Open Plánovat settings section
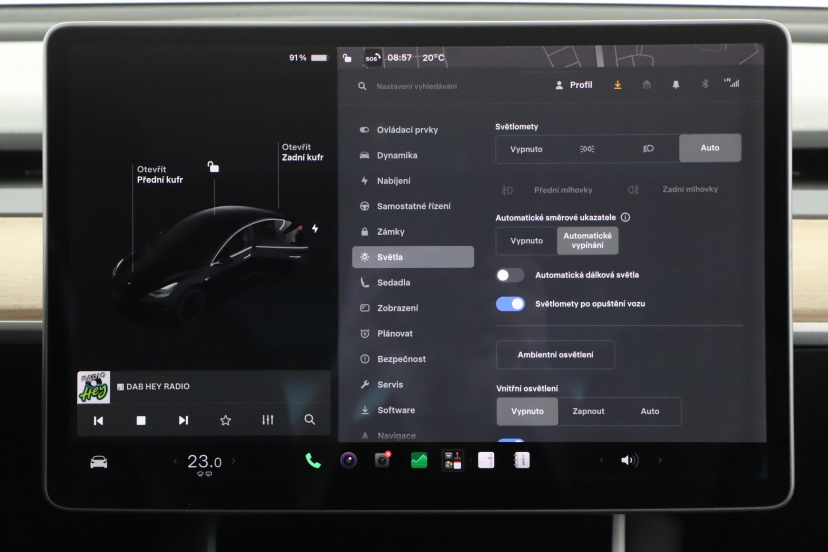The width and height of the screenshot is (828, 552). (x=413, y=333)
